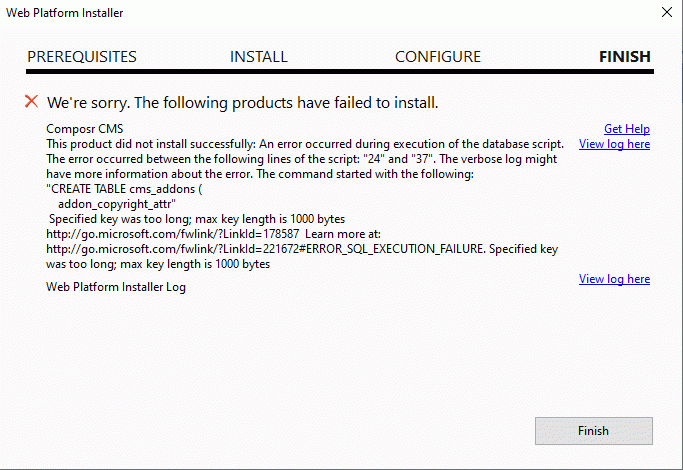Select the INSTALL step tab
Image resolution: width=683 pixels, height=470 pixels.
pos(259,57)
